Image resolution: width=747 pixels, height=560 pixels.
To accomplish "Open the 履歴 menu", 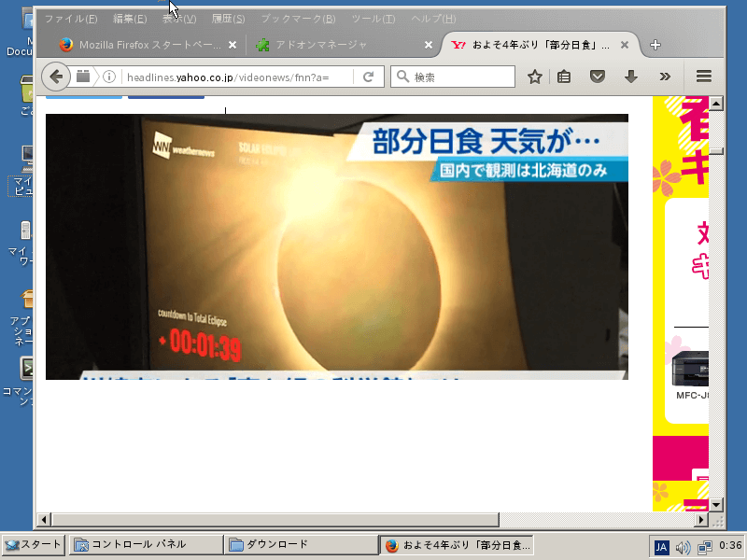I will tap(228, 19).
